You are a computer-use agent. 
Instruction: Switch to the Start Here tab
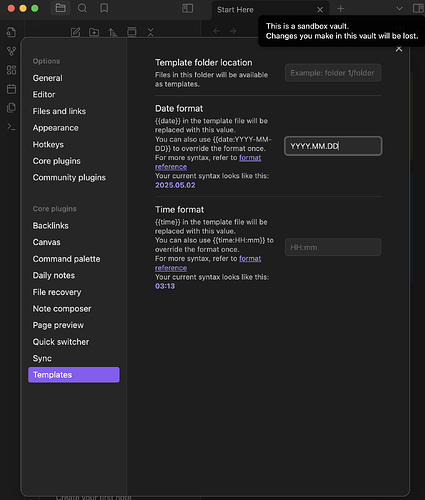pos(235,10)
